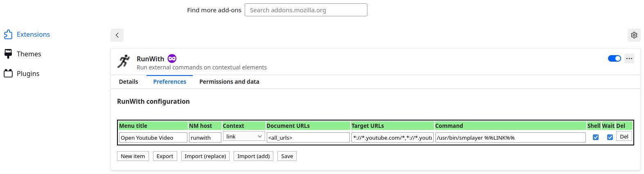The image size is (644, 174).
Task: Delete the row with Del button
Action: click(624, 136)
